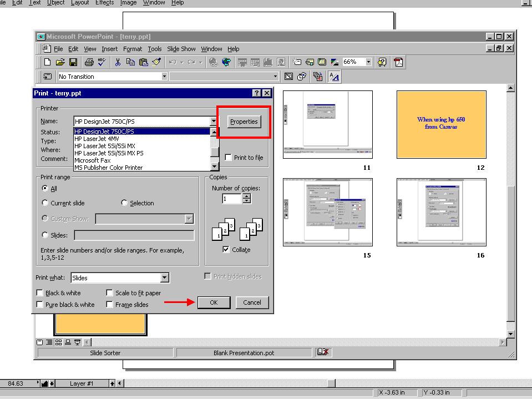
Task: Open the No Transition dropdown
Action: [x=164, y=77]
